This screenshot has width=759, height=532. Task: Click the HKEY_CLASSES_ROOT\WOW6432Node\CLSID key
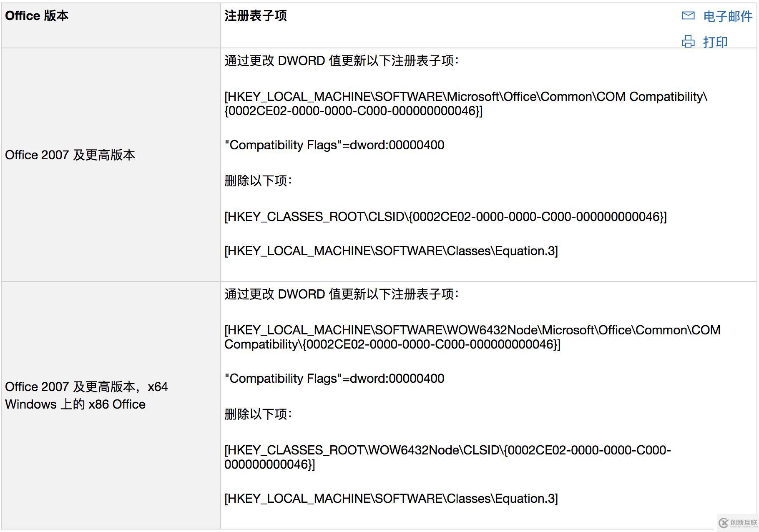(x=447, y=457)
